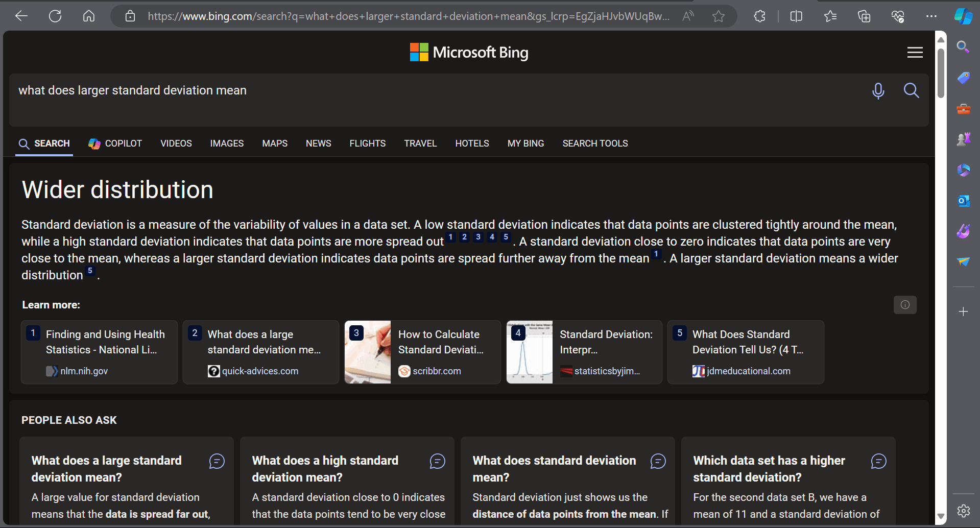Open the info tooltip near Learn more
Screen dimensions: 980x528
point(904,305)
